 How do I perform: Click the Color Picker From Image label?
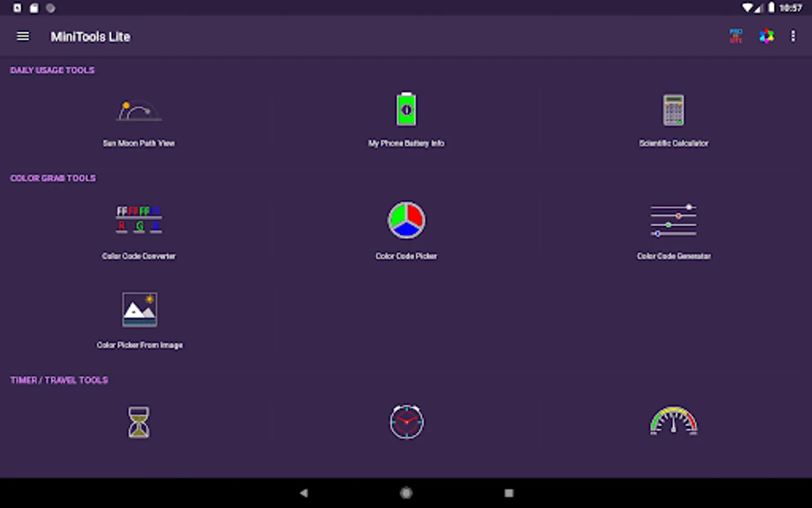click(x=139, y=345)
